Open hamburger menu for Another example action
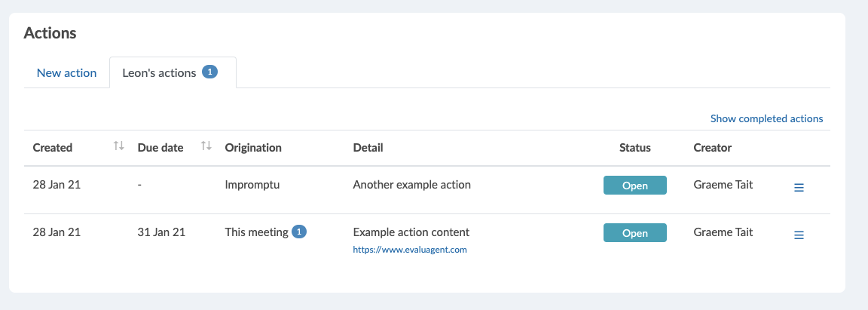This screenshot has width=868, height=310. click(799, 188)
